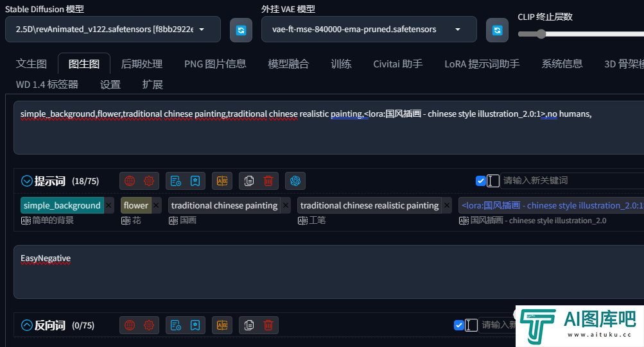The height and width of the screenshot is (347, 644).
Task: Open the red gear settings in the 提示词 toolbar
Action: (149, 181)
